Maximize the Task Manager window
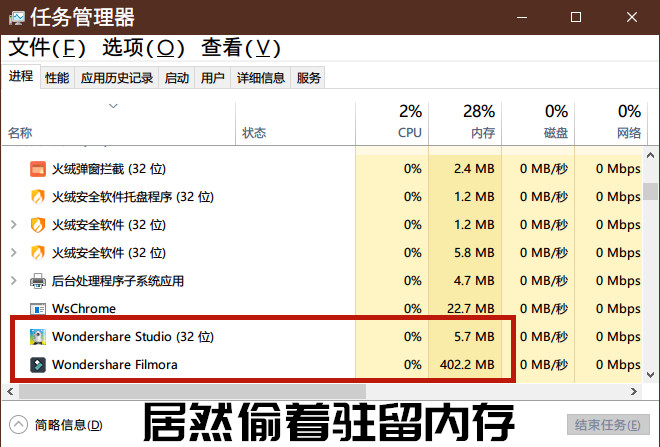Screen dimensions: 660x447 click(576, 17)
